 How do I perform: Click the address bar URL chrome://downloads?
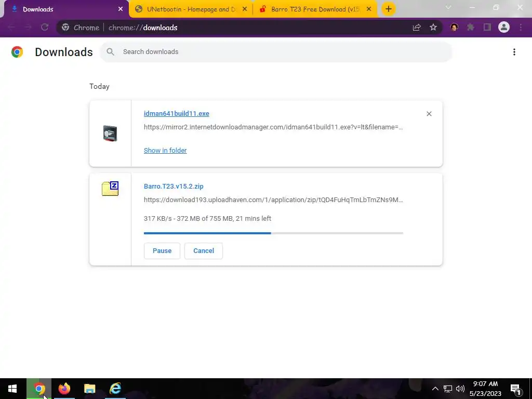tap(143, 28)
